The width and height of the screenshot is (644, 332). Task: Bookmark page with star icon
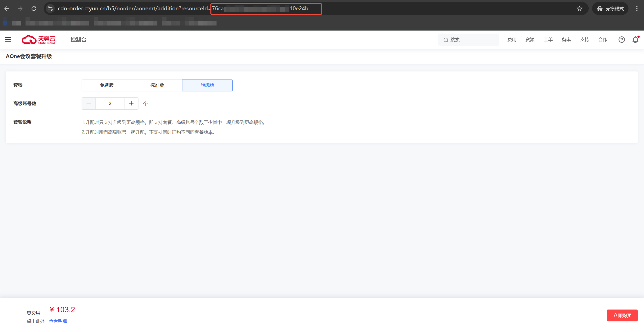tap(579, 9)
